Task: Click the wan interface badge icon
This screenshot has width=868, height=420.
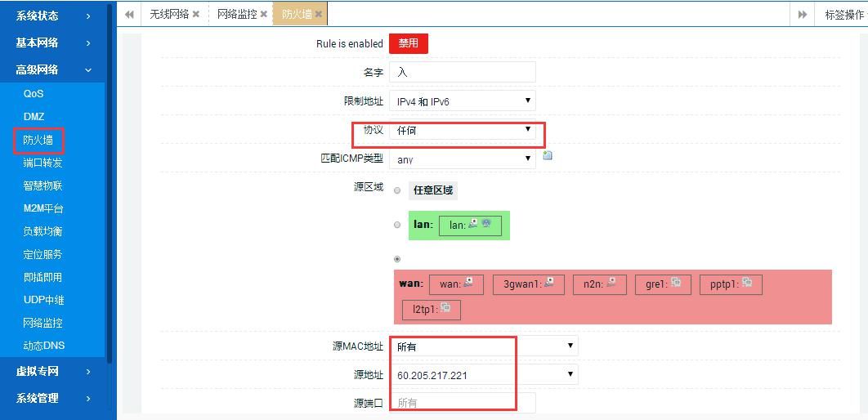Action: [468, 282]
